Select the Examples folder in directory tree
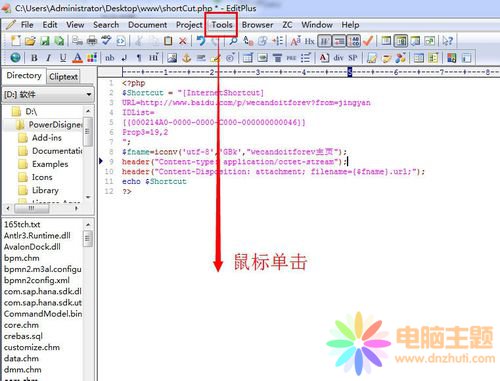 coord(50,164)
